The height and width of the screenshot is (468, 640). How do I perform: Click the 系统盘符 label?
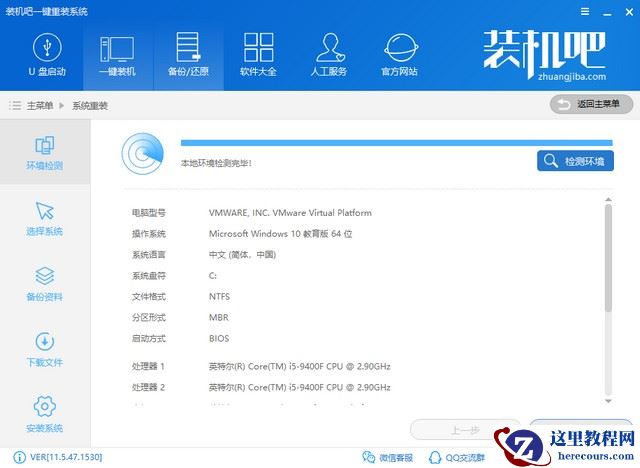point(149,276)
